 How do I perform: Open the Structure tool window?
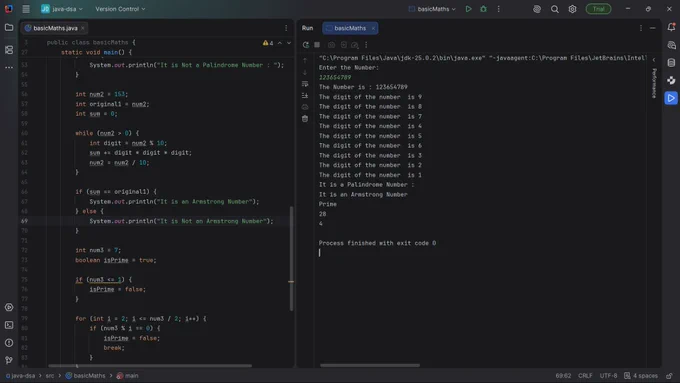(9, 50)
